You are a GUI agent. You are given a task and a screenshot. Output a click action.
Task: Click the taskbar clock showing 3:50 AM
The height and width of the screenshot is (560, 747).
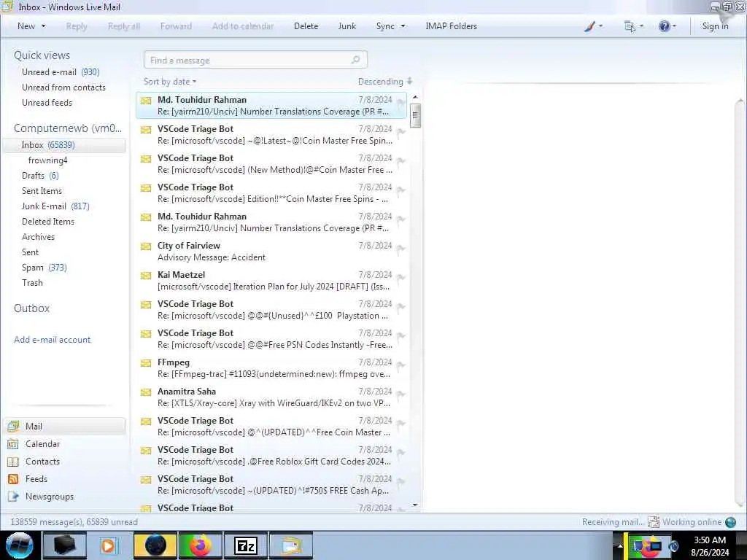pos(709,545)
